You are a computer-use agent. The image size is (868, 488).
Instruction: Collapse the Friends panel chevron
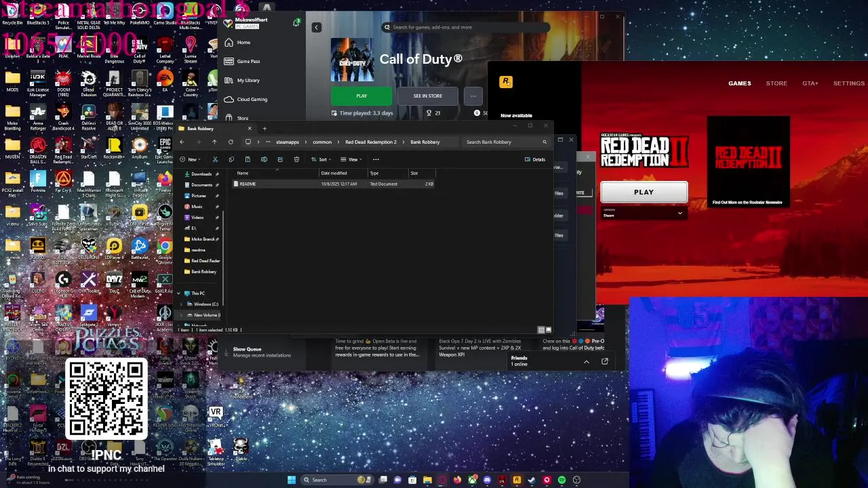point(587,361)
